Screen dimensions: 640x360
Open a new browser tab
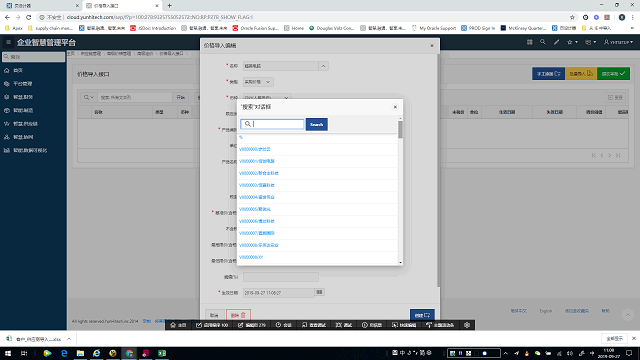169,6
